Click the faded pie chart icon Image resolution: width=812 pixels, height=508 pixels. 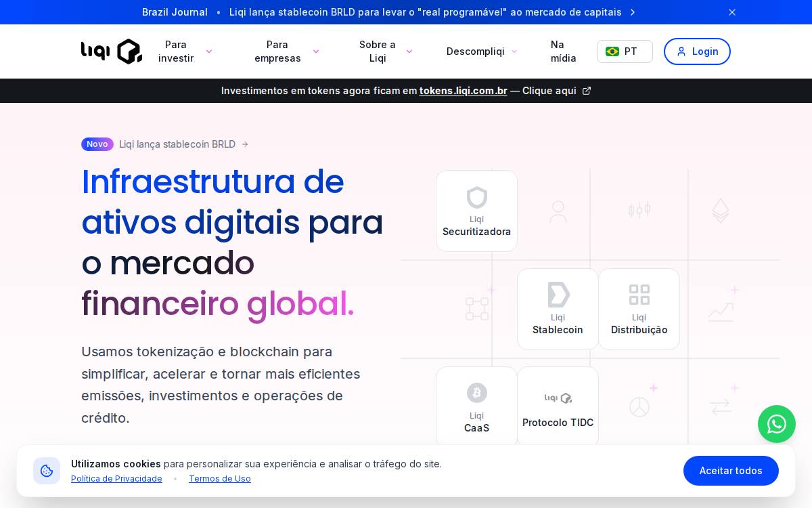[x=639, y=407]
